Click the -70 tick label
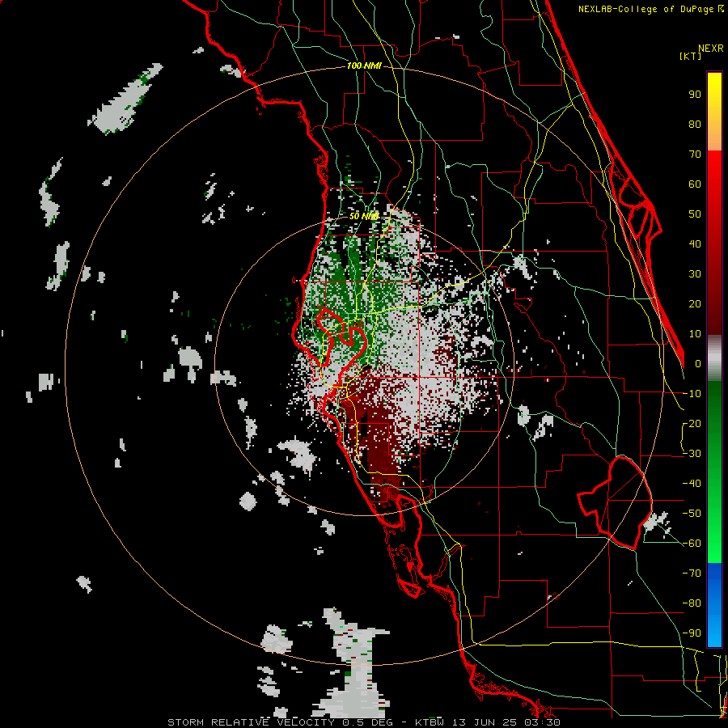The width and height of the screenshot is (728, 728). point(692,574)
